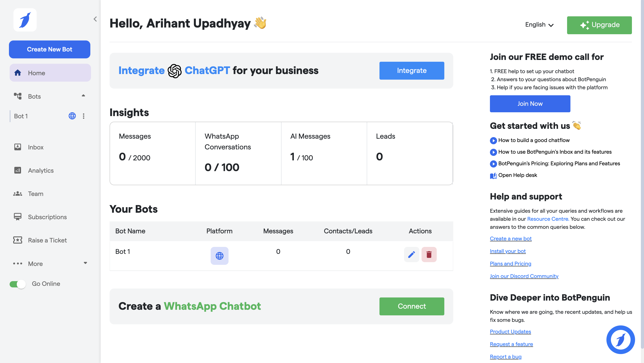The height and width of the screenshot is (363, 644).
Task: Click the globe icon beside Bot 1 in sidebar
Action: click(72, 116)
